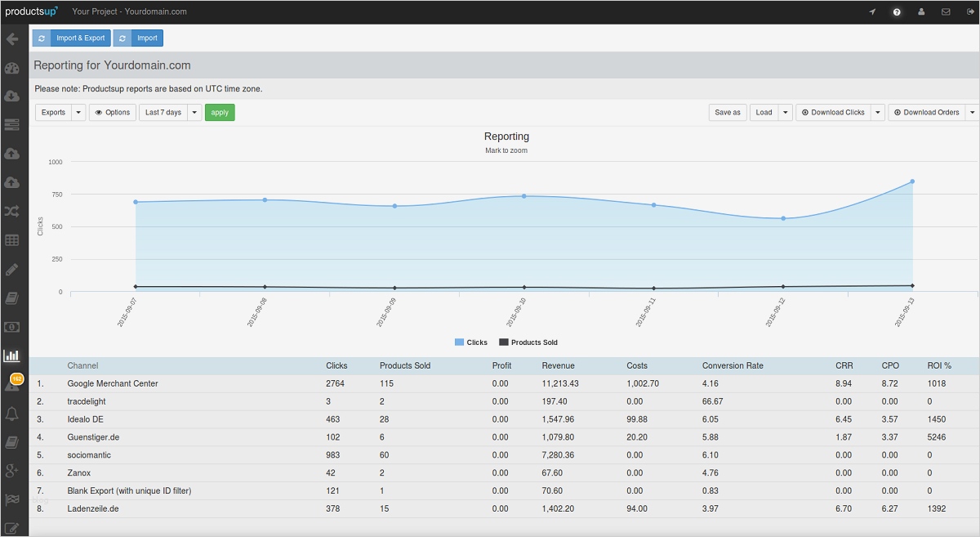Toggle Clicks series in chart legend
This screenshot has height=537, width=980.
471,342
